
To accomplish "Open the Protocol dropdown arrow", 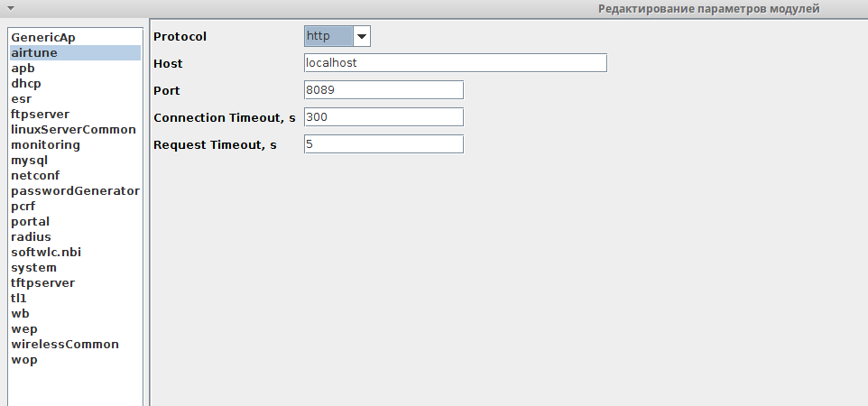I will coord(362,36).
